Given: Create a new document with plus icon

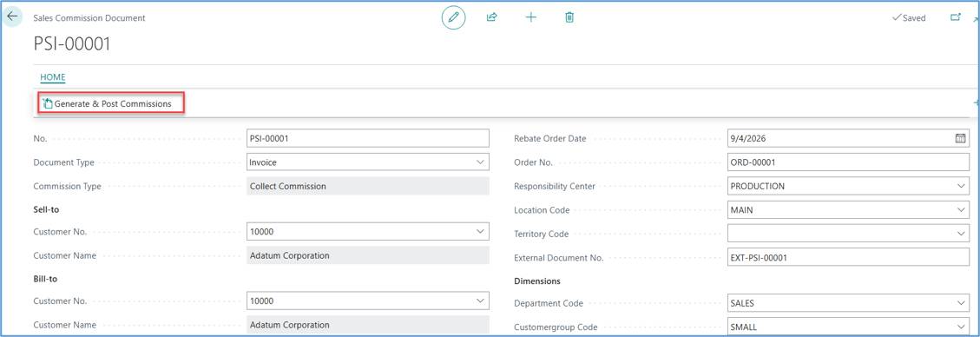Looking at the screenshot, I should point(530,17).
